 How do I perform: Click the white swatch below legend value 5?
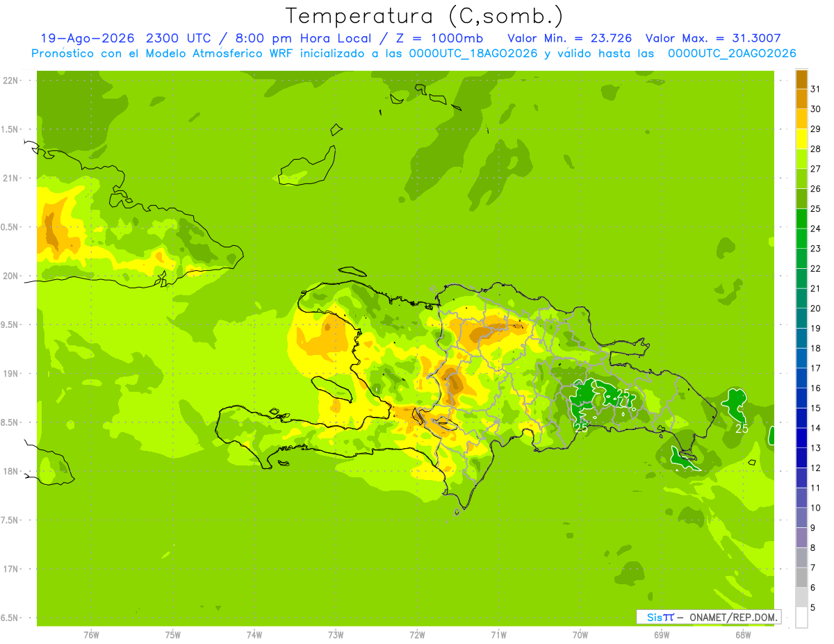pos(801,618)
